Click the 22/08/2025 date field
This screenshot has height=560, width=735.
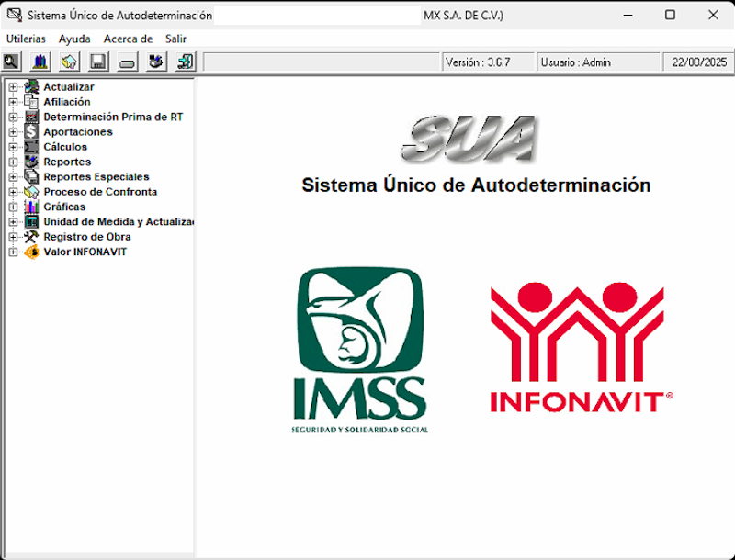[x=698, y=62]
